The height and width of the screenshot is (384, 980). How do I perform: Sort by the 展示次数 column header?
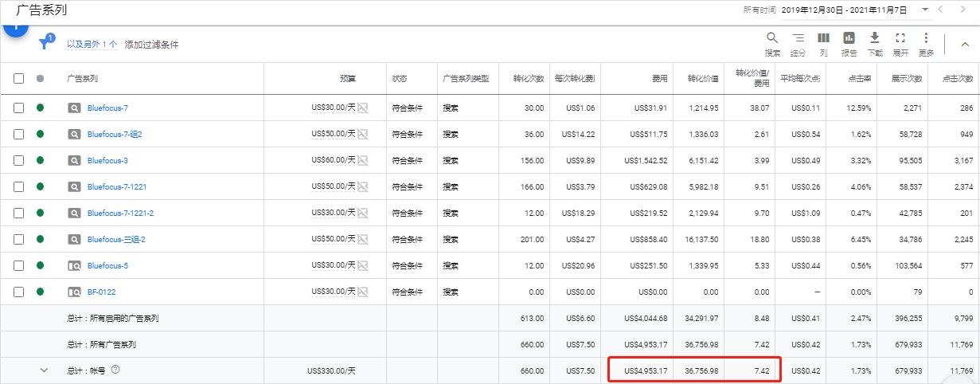click(906, 79)
